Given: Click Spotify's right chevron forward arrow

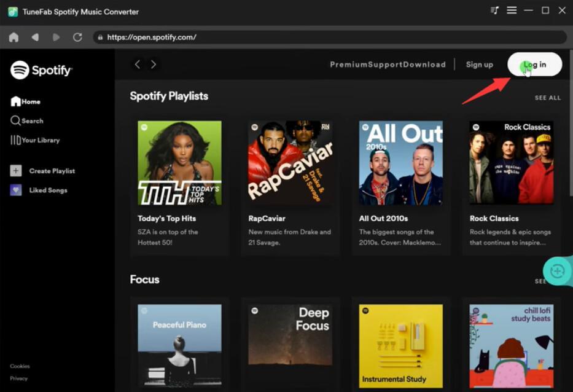Looking at the screenshot, I should [154, 65].
